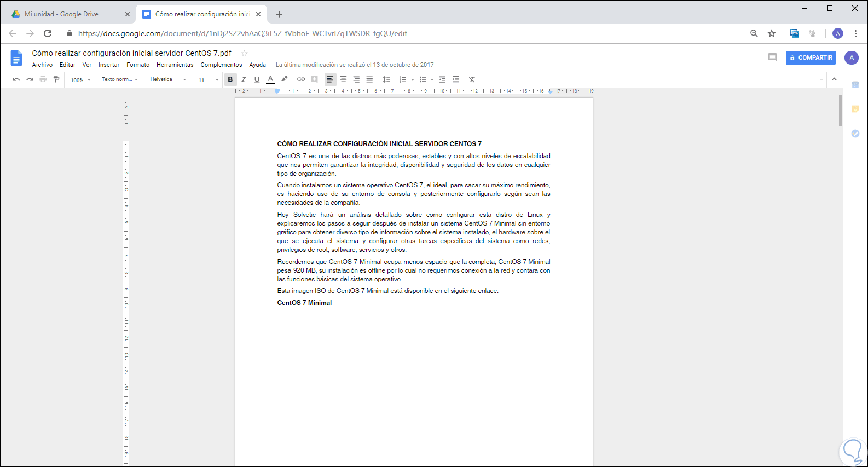This screenshot has width=868, height=467.
Task: Clear formatting from selected text
Action: pyautogui.click(x=472, y=79)
